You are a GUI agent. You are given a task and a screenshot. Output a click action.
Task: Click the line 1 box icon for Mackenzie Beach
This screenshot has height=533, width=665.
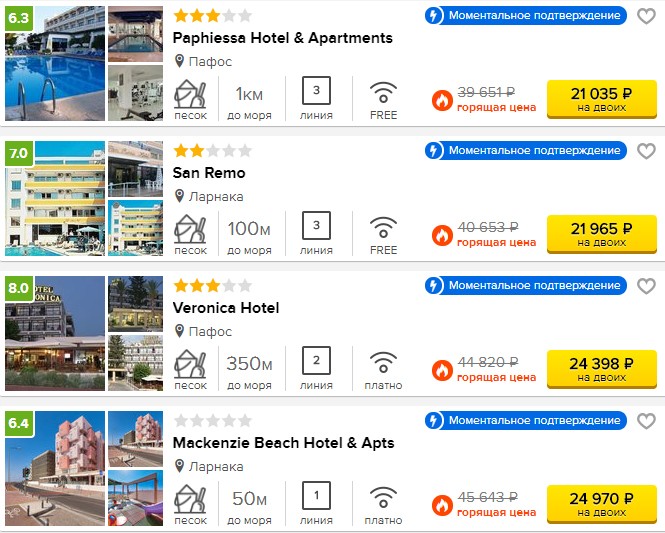316,495
